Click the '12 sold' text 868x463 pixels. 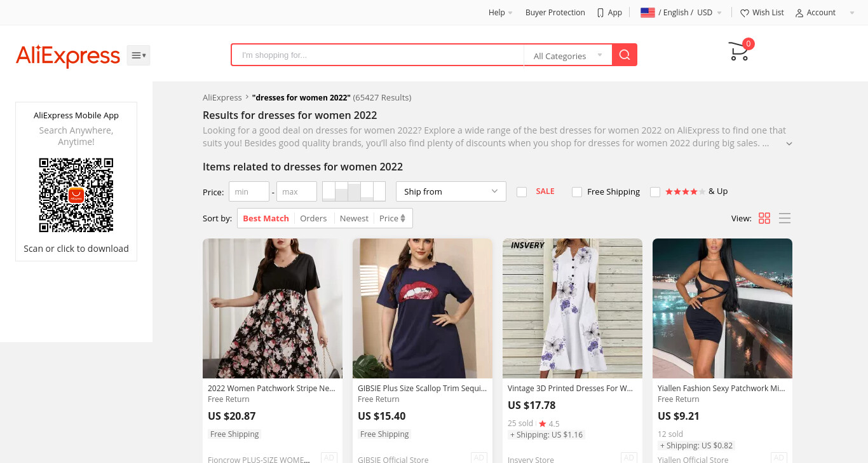(x=670, y=434)
